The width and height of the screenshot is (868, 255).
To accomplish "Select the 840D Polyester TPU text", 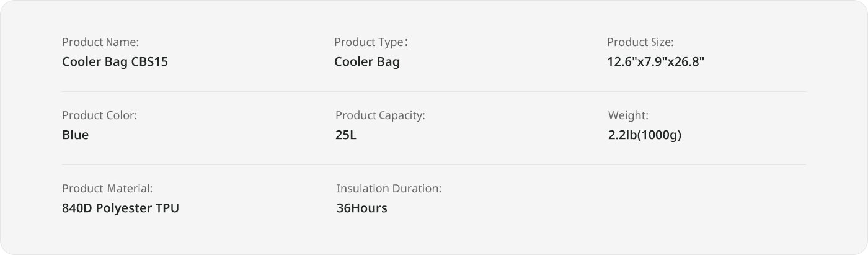I will click(x=120, y=208).
